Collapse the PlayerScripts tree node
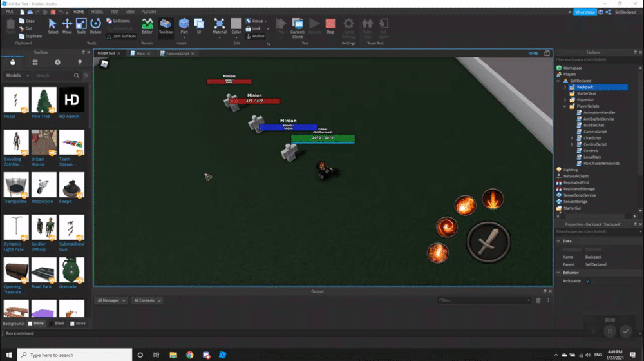The image size is (644, 361). (565, 106)
